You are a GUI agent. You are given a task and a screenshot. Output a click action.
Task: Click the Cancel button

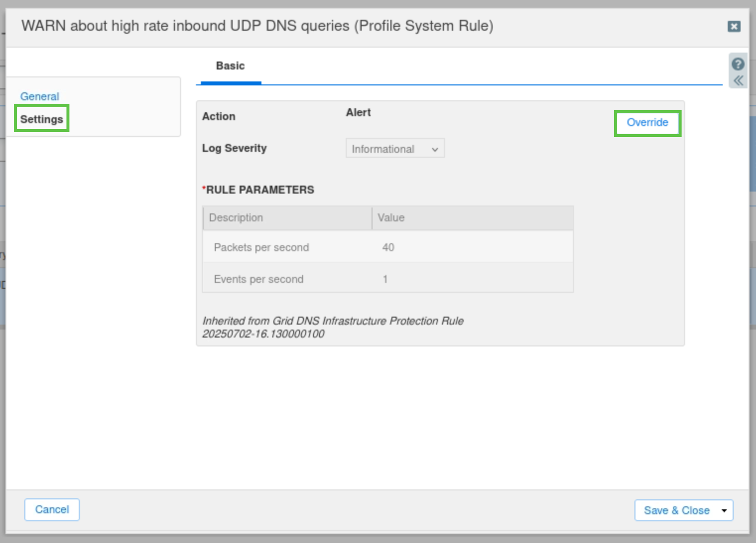(x=52, y=510)
